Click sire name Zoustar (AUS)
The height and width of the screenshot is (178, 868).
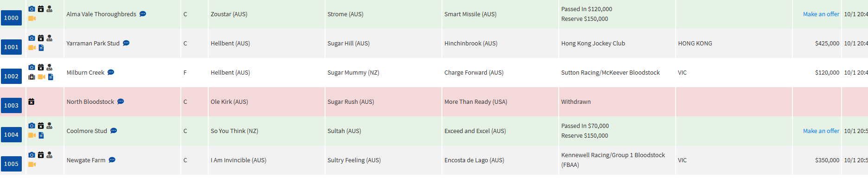coord(229,14)
